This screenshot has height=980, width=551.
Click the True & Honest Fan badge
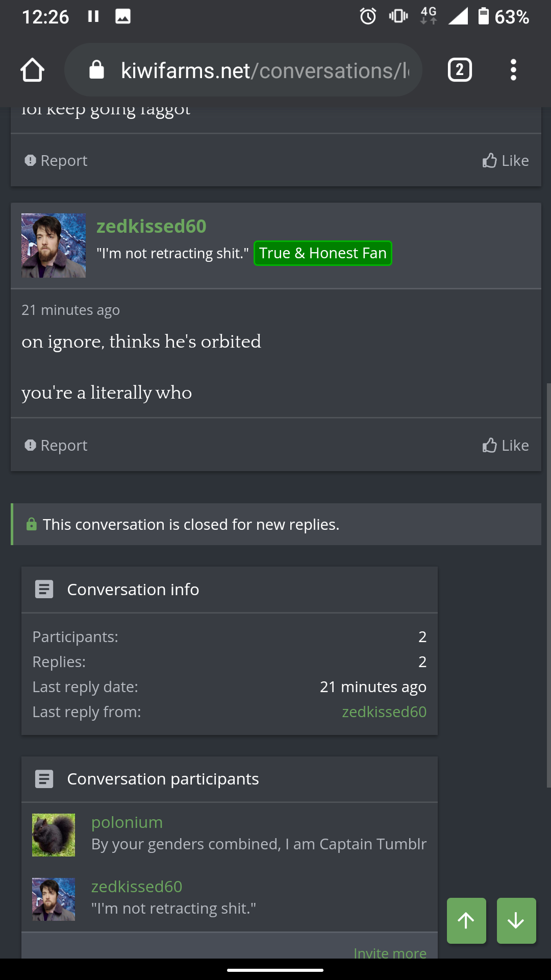point(323,253)
